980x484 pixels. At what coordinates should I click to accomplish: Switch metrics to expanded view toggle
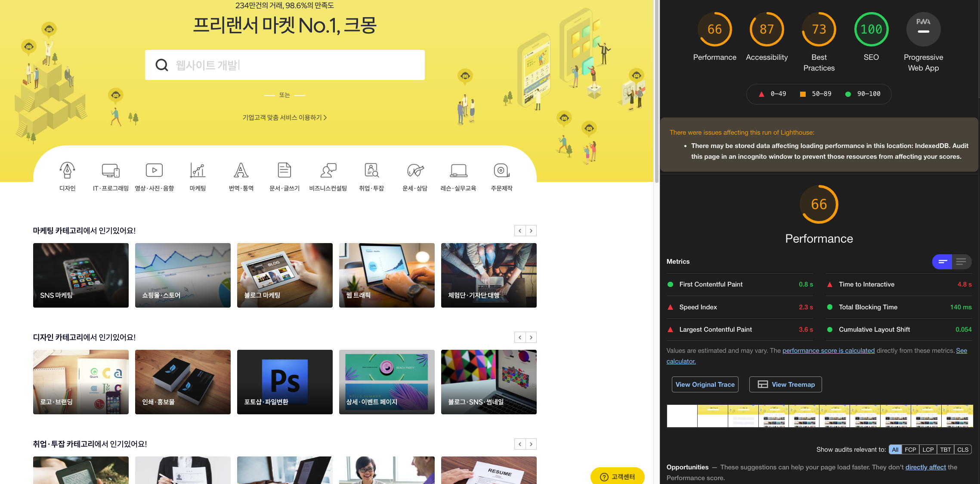(961, 262)
